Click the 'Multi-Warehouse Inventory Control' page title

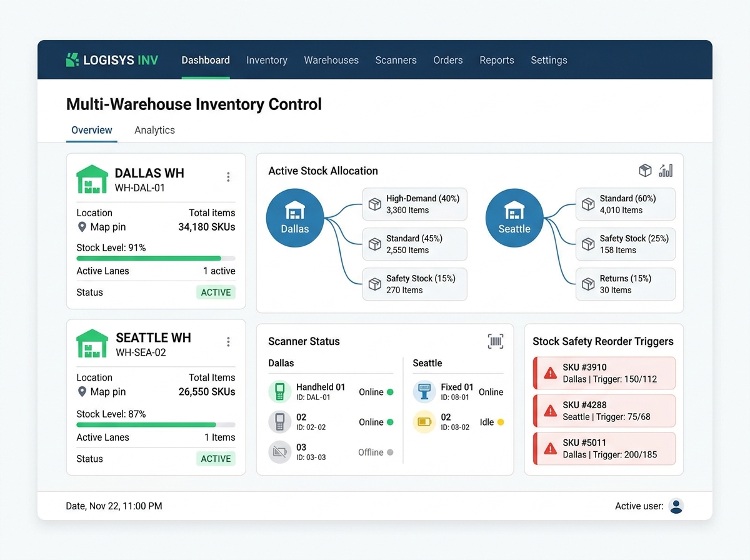(x=194, y=104)
